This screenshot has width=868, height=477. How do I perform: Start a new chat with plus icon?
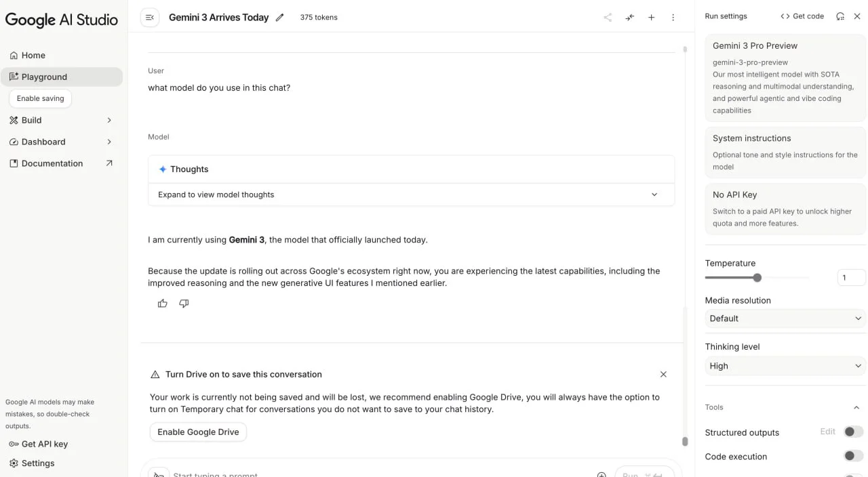[x=651, y=18]
